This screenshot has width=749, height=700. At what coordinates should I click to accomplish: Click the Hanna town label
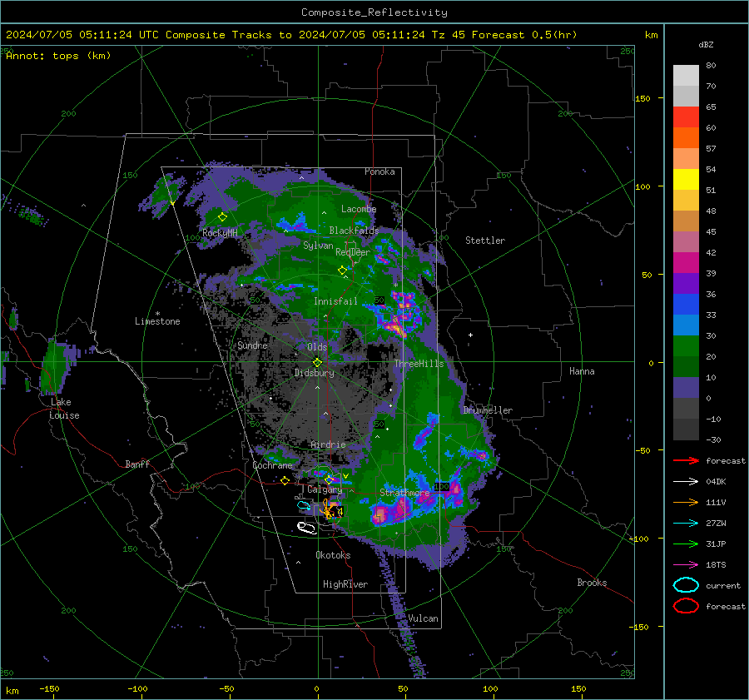point(582,371)
